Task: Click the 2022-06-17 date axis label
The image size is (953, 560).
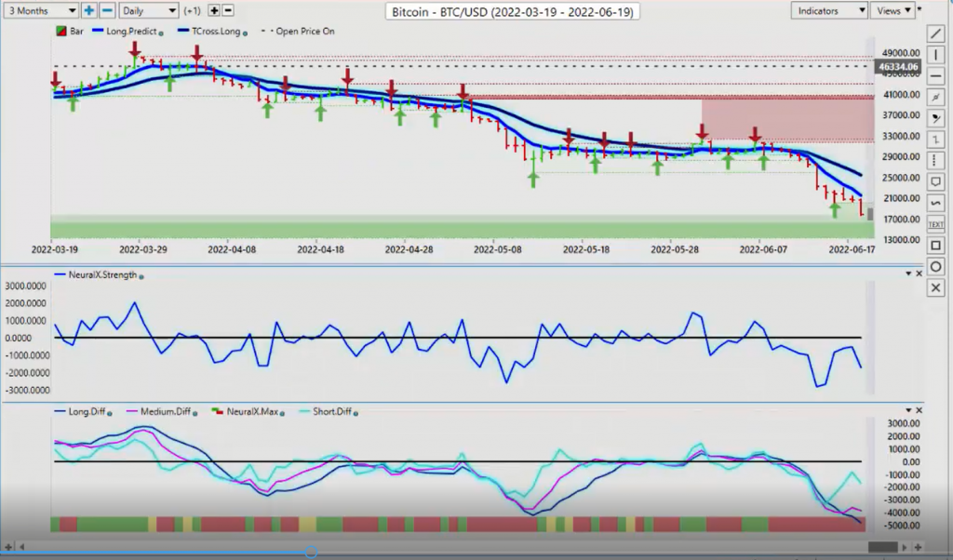Action: tap(852, 249)
